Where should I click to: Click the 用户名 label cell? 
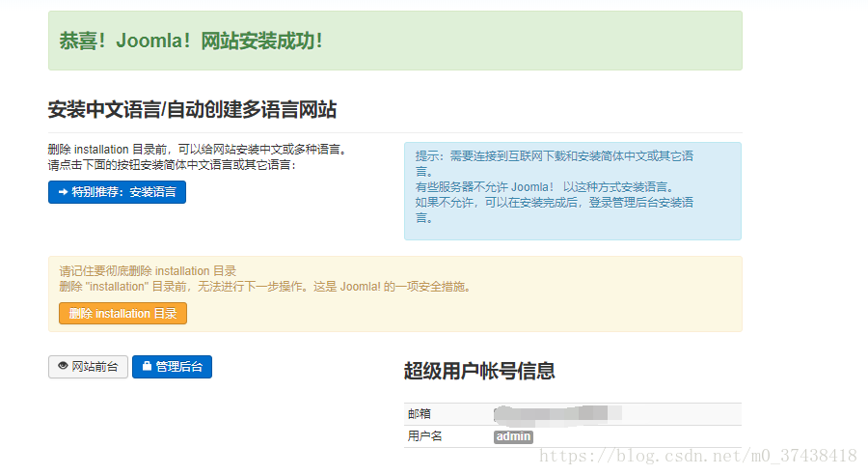point(424,436)
